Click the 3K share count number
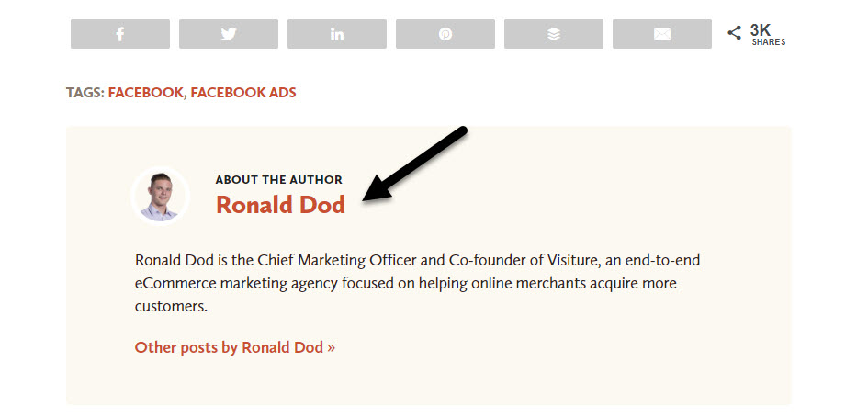This screenshot has width=868, height=418. (x=761, y=30)
